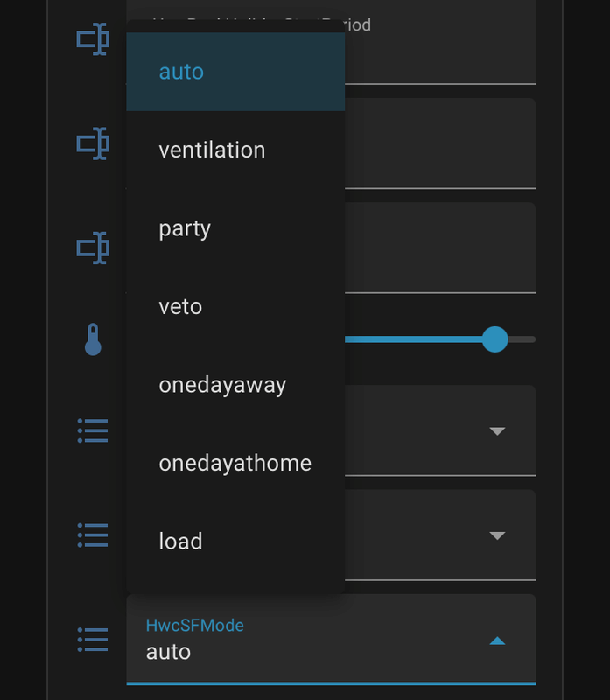Screen dimensions: 610x700
Task: Click the list icon beside HwcSFMode
Action: [x=93, y=640]
